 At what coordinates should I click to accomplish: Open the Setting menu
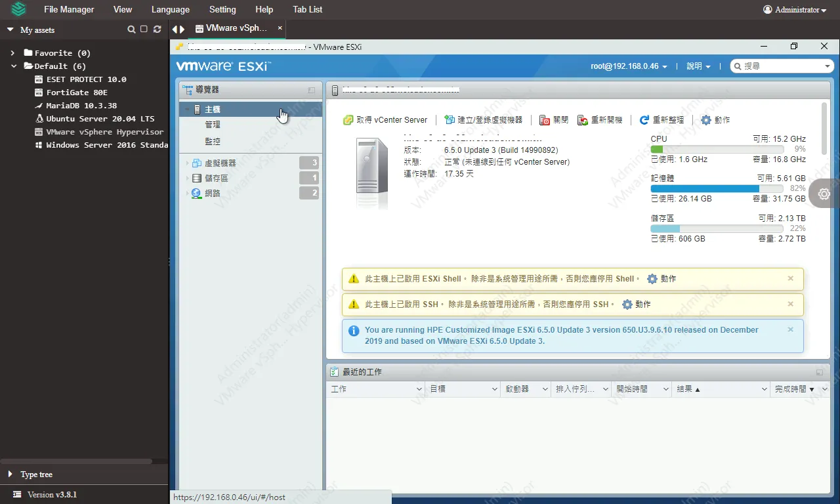pyautogui.click(x=222, y=10)
